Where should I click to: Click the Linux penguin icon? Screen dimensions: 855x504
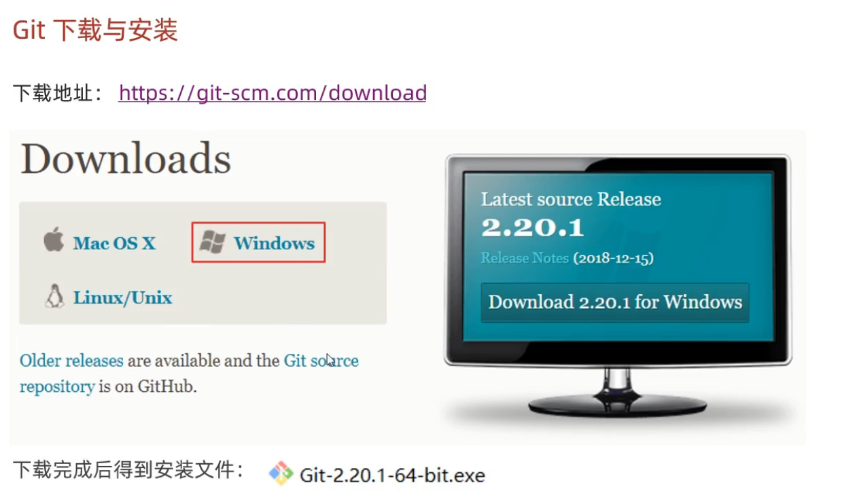(54, 296)
